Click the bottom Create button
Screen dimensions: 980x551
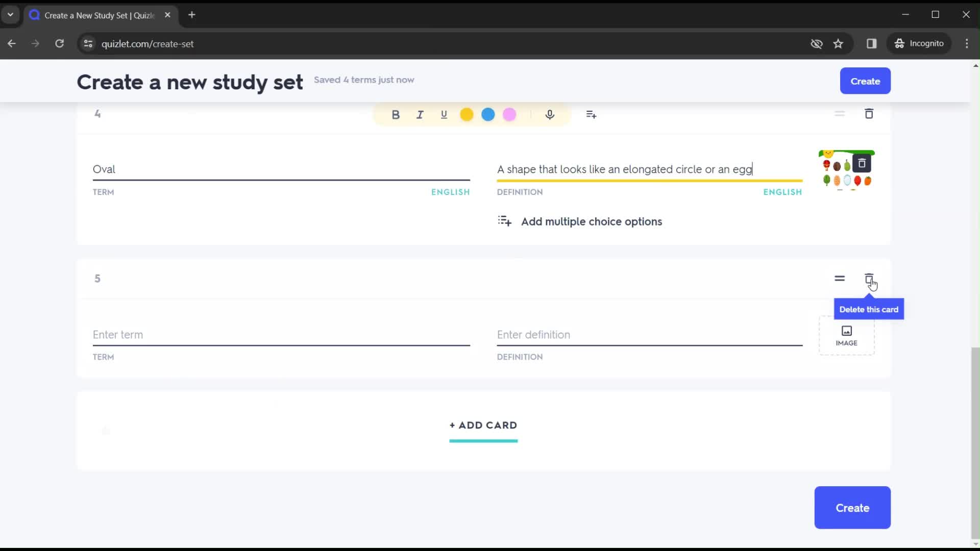pos(853,508)
